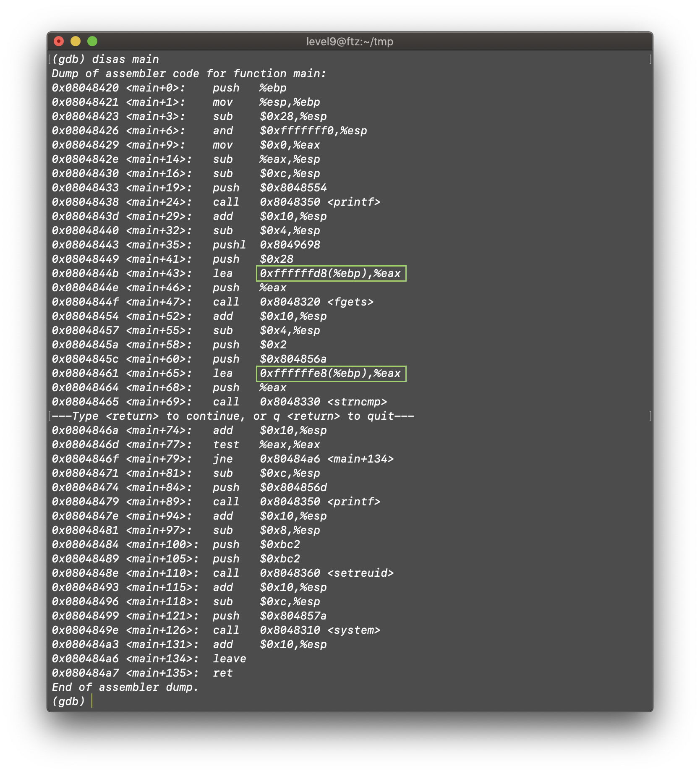Click 'push $0x804856d' at main+84
Screen dimensions: 700x774
(x=269, y=487)
